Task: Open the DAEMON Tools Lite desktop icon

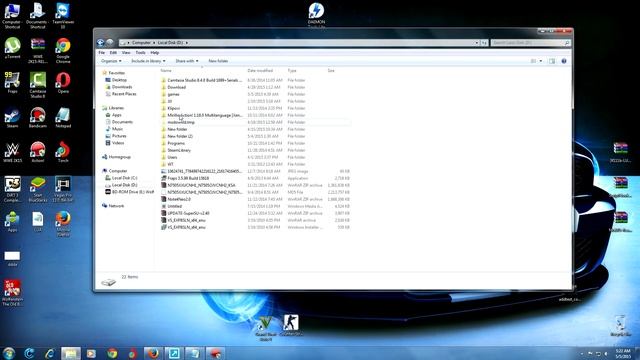Action: (x=316, y=15)
